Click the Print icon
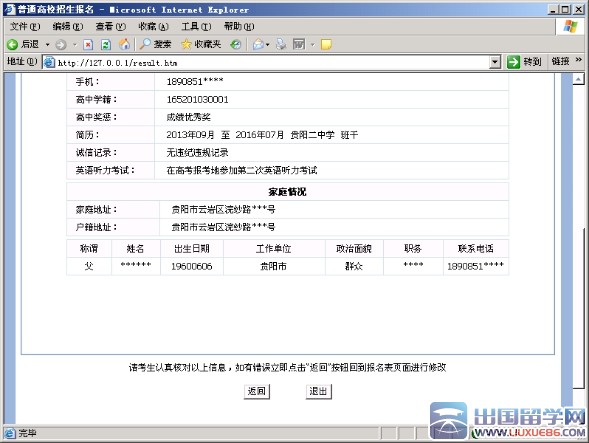The image size is (589, 443). 281,44
